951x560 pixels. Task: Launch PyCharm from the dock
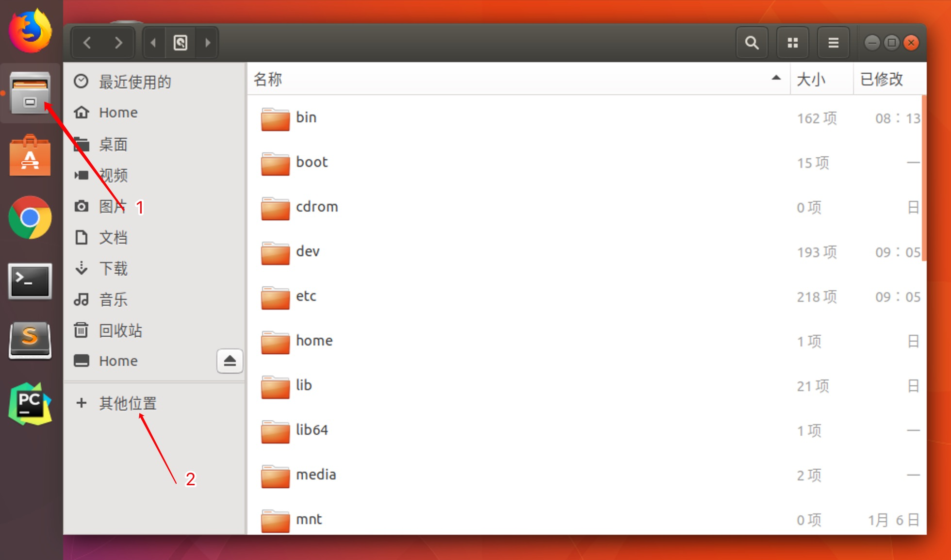tap(30, 404)
